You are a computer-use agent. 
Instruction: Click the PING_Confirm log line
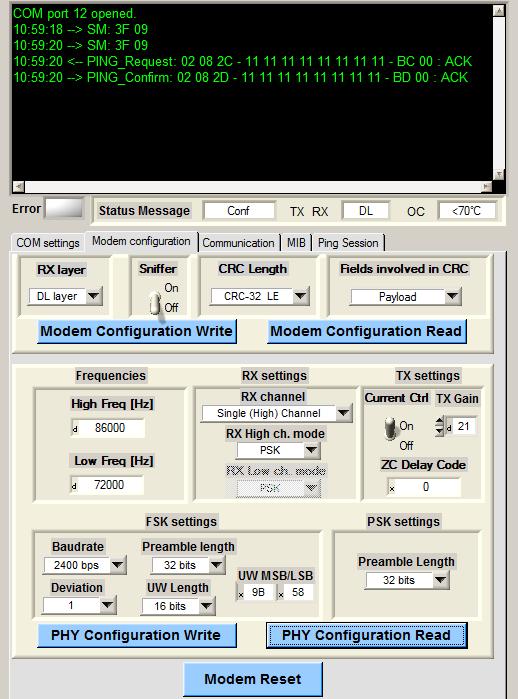pyautogui.click(x=241, y=78)
